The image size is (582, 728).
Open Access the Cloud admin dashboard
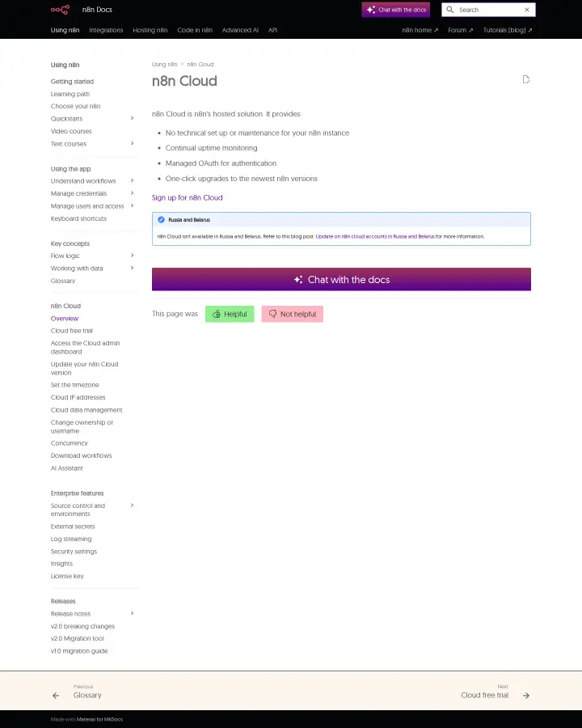tap(86, 347)
